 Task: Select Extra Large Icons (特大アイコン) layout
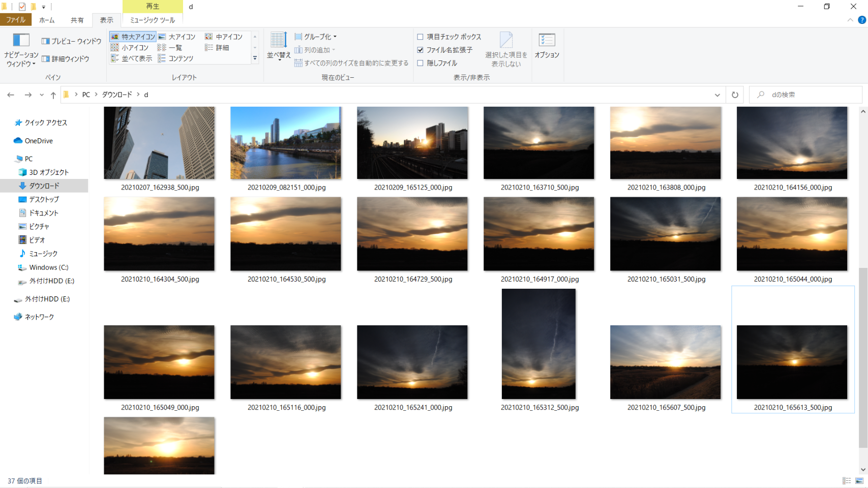point(133,37)
